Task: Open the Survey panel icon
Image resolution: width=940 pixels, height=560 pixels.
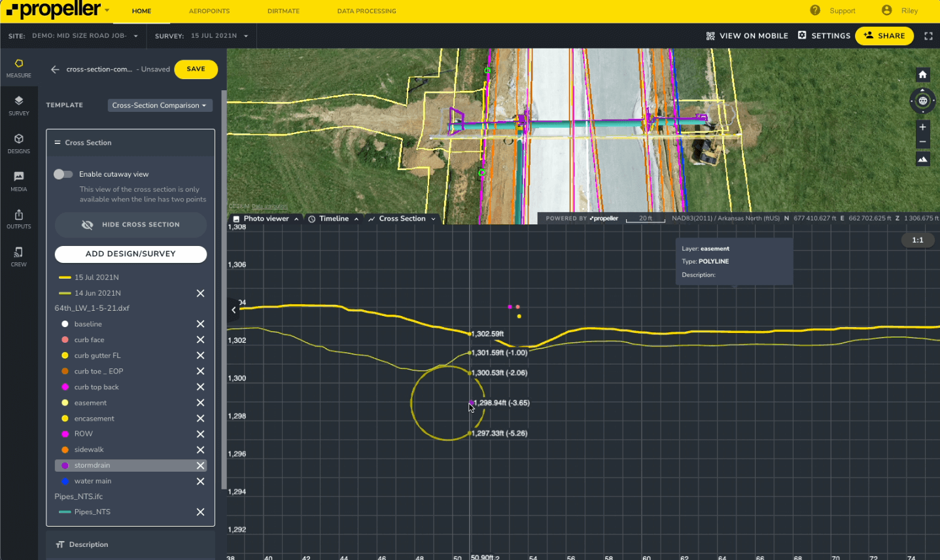Action: click(x=18, y=105)
